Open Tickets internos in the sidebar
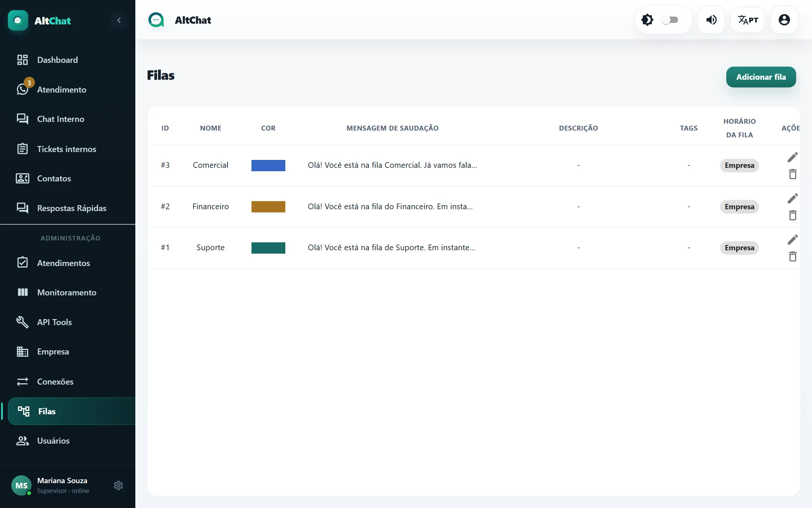The height and width of the screenshot is (508, 812). coord(68,149)
